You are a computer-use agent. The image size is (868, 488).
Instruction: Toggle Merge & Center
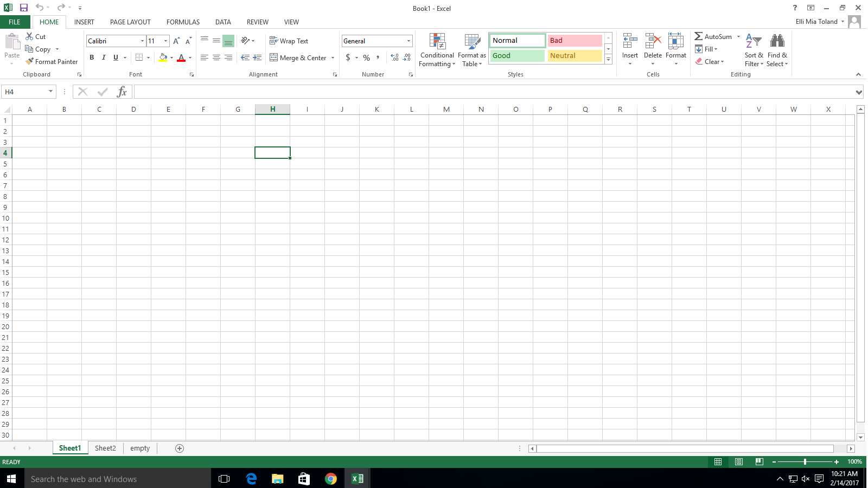coord(298,57)
